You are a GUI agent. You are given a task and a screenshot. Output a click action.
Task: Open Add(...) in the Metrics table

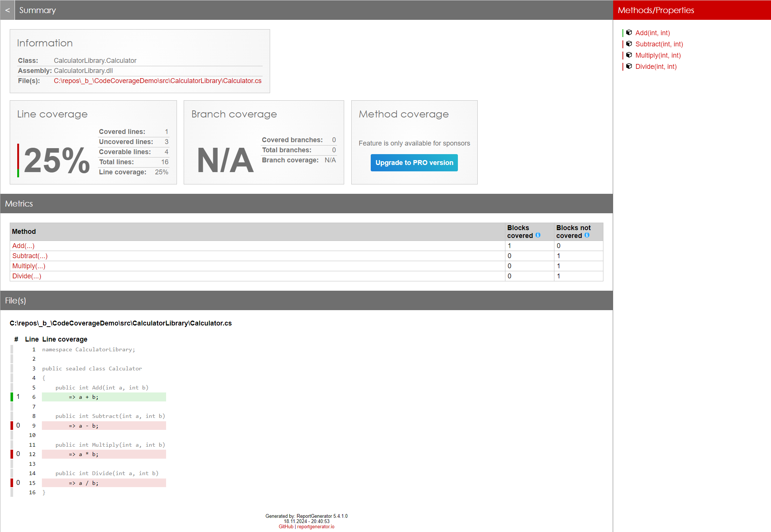click(x=23, y=246)
